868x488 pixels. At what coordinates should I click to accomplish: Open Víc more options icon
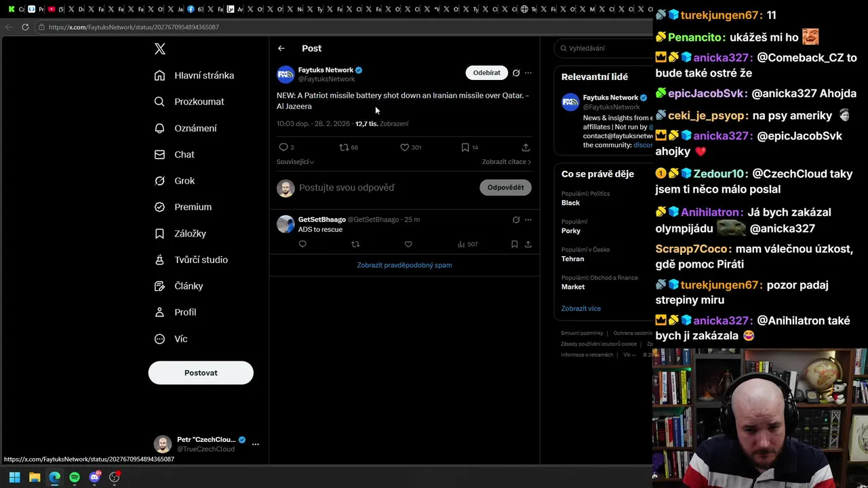[159, 339]
